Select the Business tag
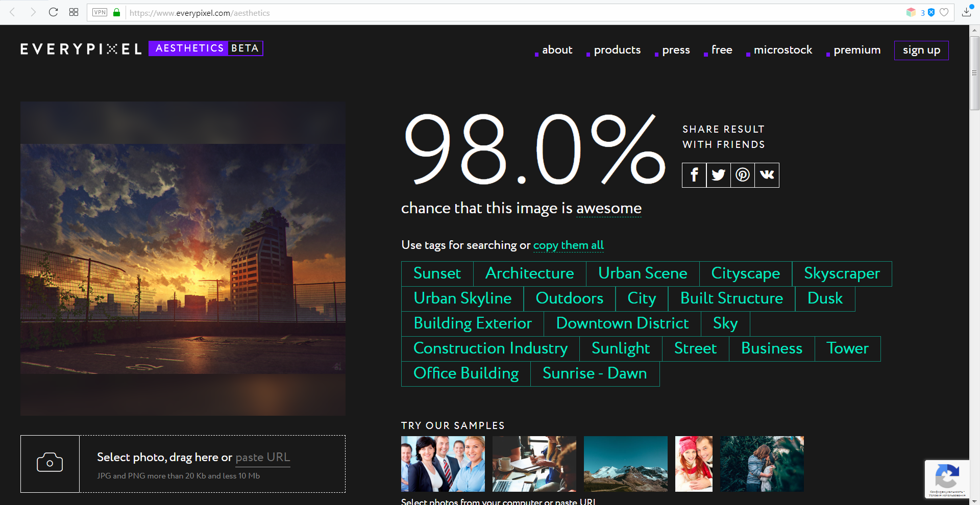980x505 pixels. point(772,349)
